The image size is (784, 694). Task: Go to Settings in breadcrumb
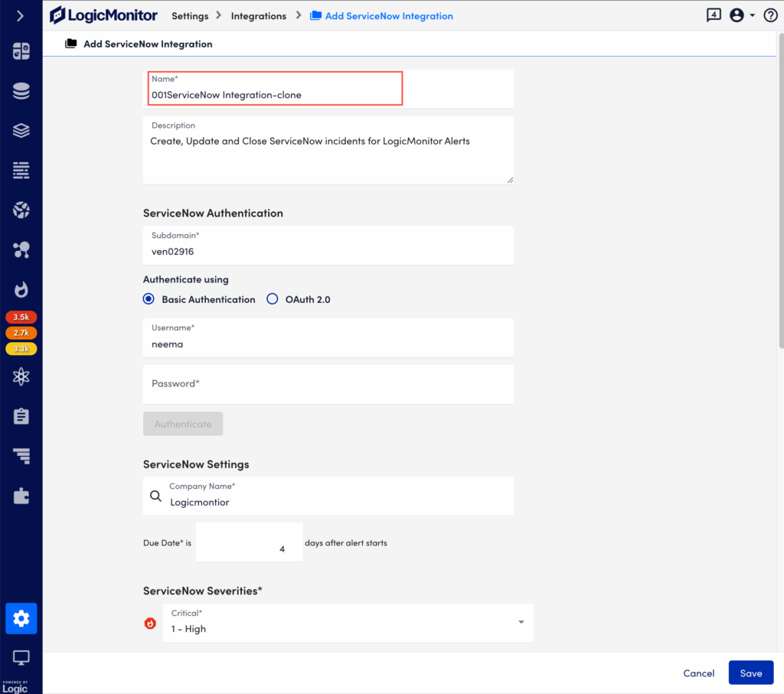190,16
